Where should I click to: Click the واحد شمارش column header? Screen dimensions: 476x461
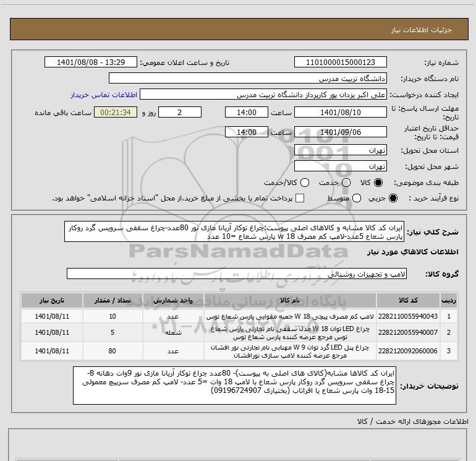pos(173,301)
